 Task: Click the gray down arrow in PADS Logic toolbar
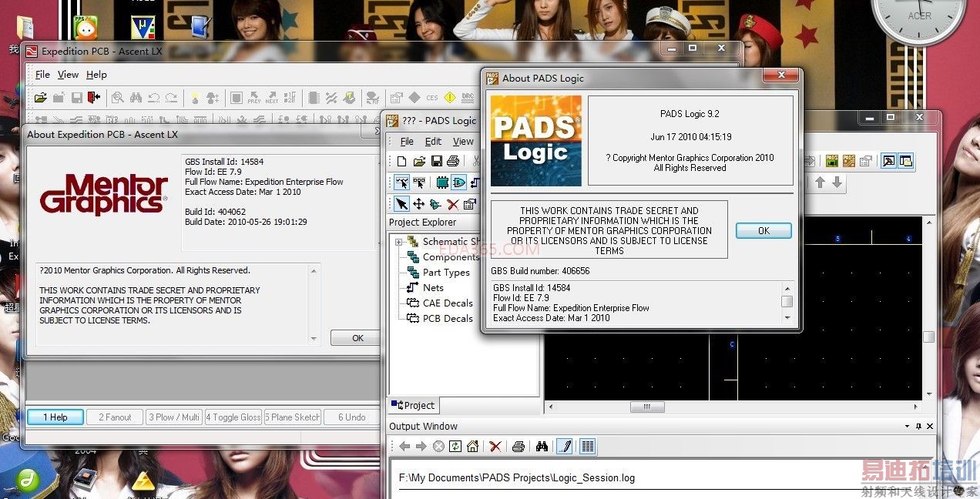point(837,183)
